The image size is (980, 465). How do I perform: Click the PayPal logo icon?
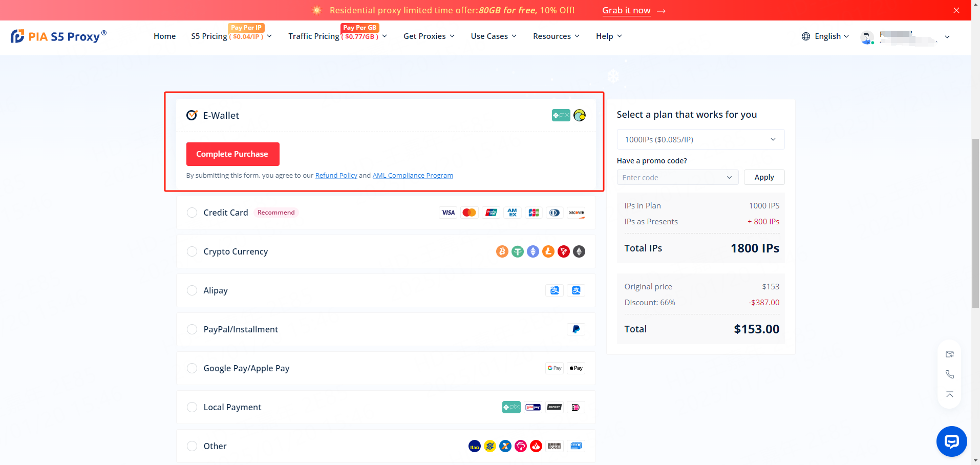pyautogui.click(x=576, y=329)
